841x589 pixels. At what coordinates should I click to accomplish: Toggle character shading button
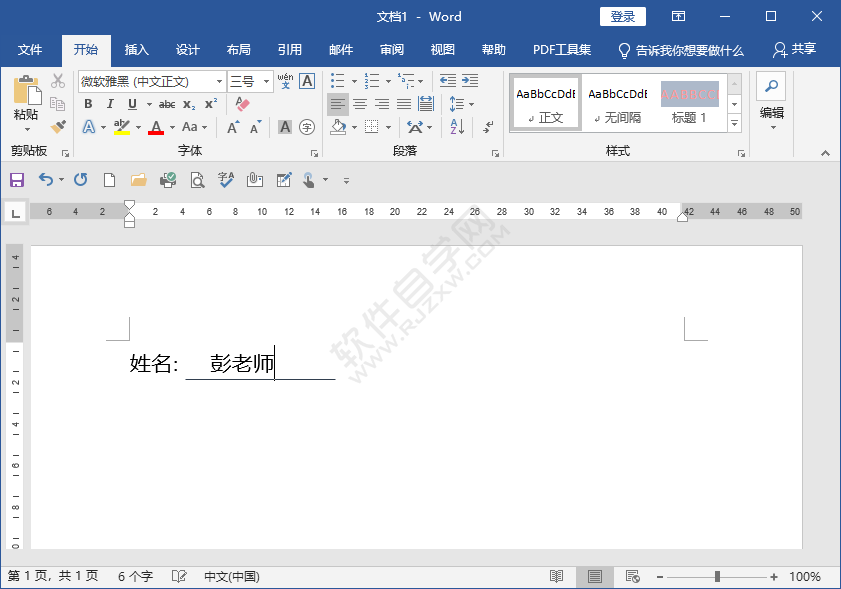coord(285,127)
